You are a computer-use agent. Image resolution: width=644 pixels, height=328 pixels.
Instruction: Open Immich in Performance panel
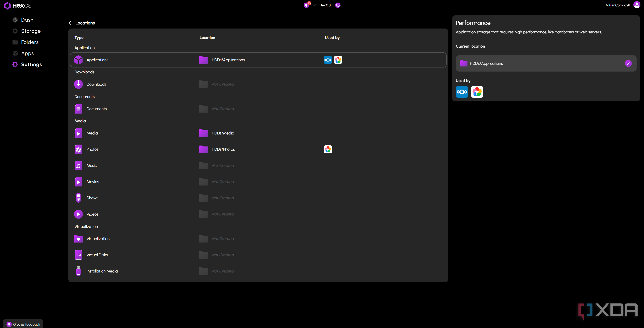pyautogui.click(x=477, y=92)
